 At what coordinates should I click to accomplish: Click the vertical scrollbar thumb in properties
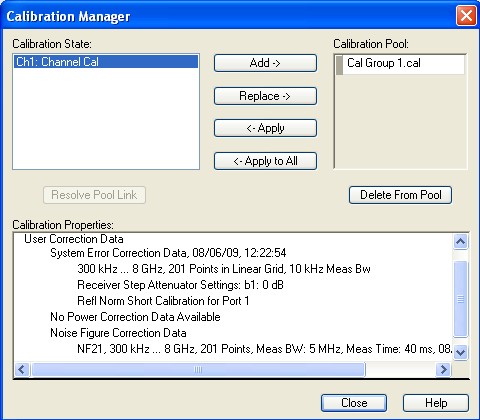tap(461, 299)
